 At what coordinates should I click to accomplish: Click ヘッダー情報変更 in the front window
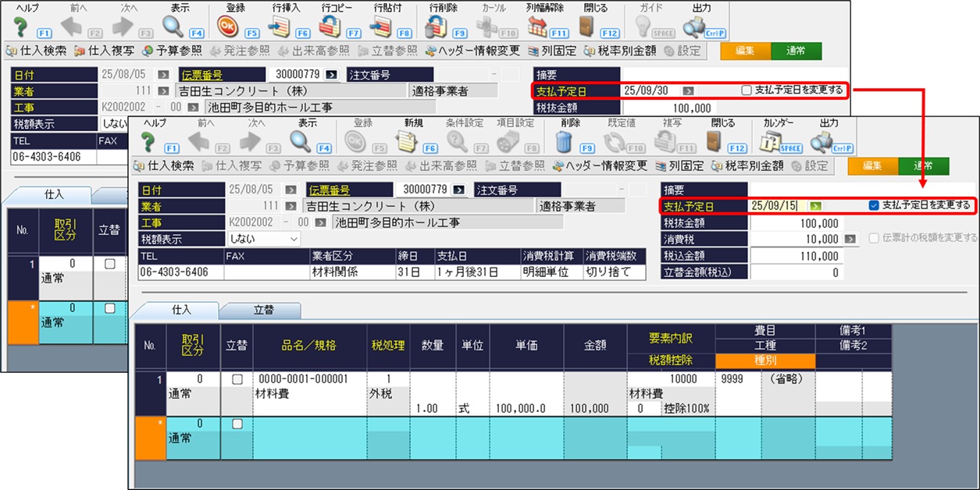tap(600, 165)
